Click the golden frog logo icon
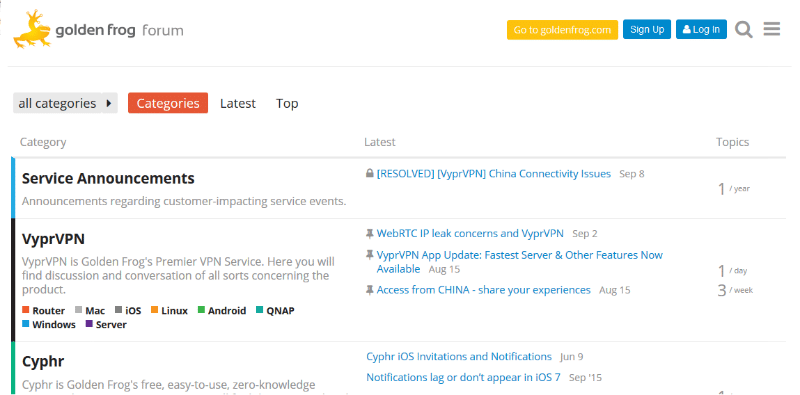 pos(32,29)
